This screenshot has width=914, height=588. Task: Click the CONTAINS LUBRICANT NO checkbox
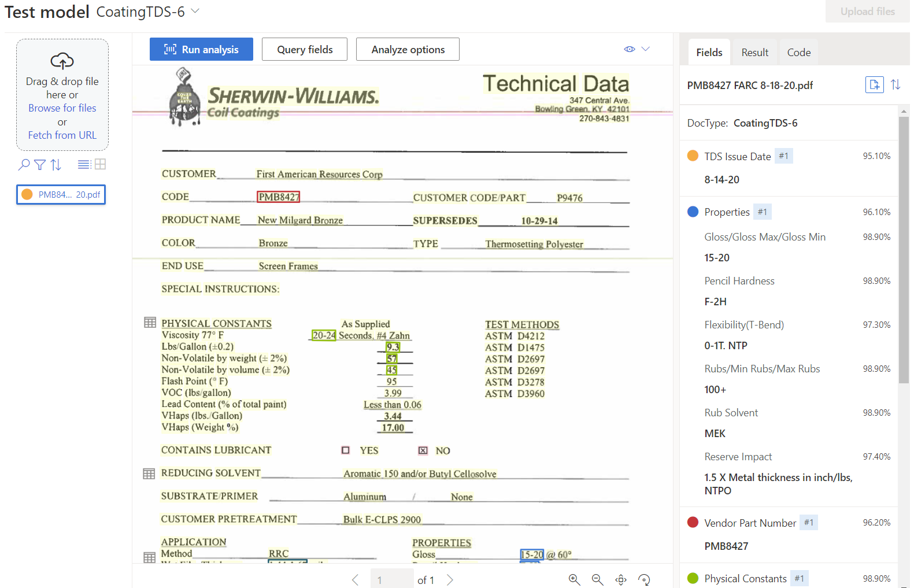tap(423, 450)
